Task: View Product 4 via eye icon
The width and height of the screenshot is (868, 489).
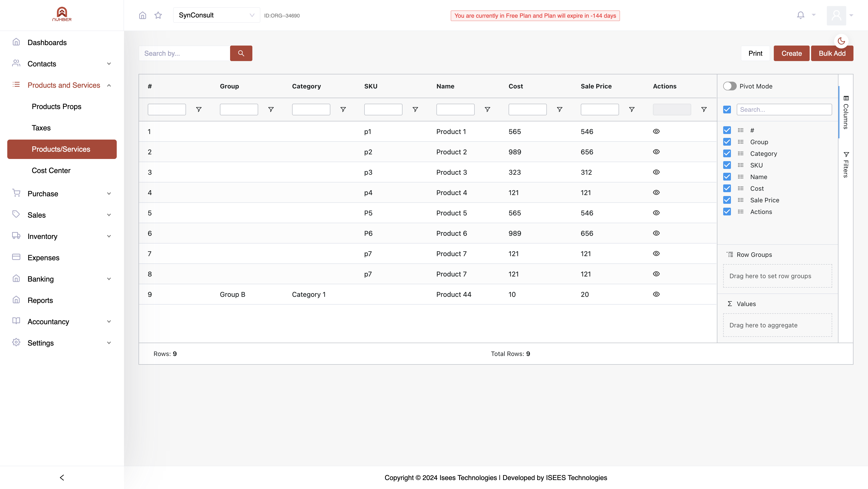Action: coord(656,193)
